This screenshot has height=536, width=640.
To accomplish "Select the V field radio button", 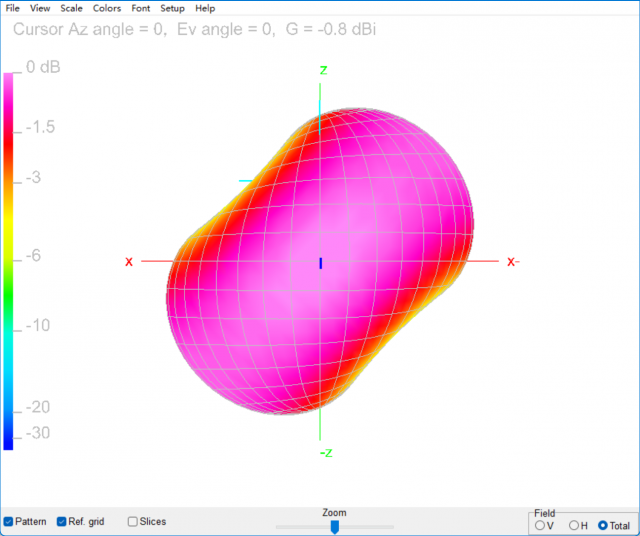I will pos(541,525).
